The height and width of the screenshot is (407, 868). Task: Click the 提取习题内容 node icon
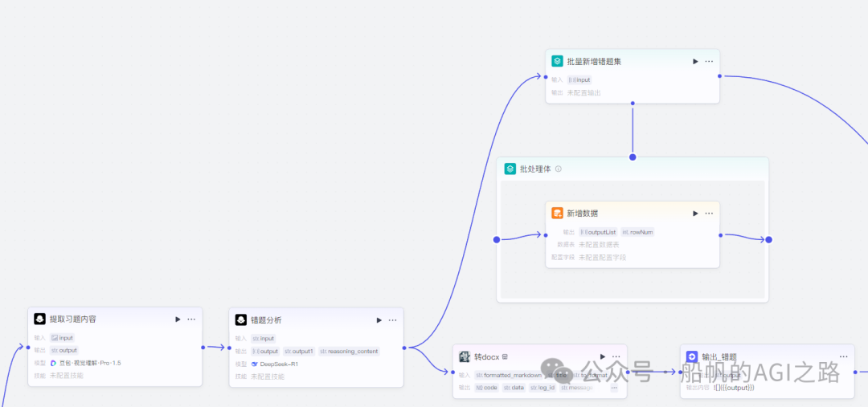tap(39, 319)
